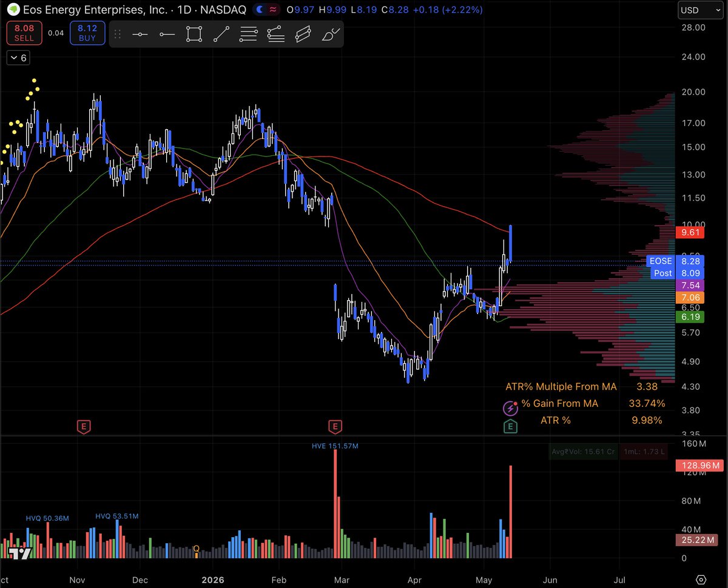The height and width of the screenshot is (588, 728).
Task: Select the horizontal ray drawing tool
Action: tap(167, 35)
